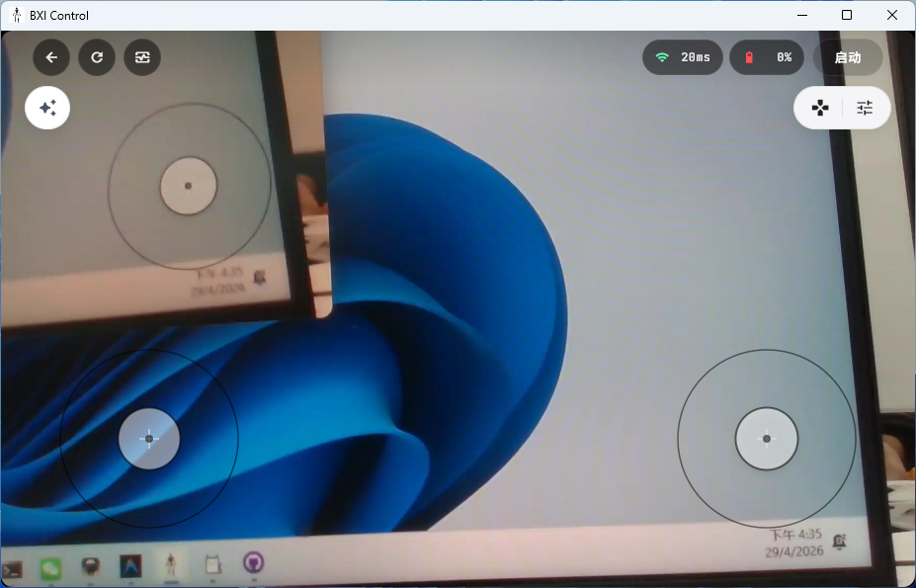Reload the video feed with refresh icon

click(97, 57)
